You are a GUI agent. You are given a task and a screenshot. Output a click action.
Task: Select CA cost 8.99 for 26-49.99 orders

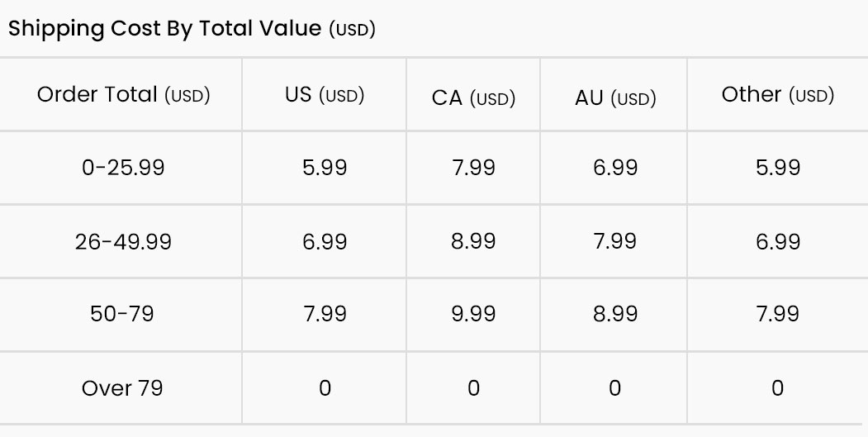click(473, 241)
